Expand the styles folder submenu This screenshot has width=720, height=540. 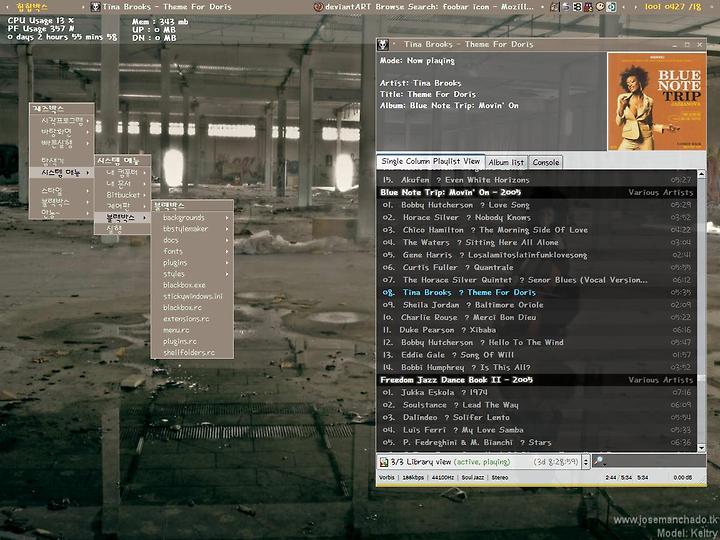click(192, 274)
